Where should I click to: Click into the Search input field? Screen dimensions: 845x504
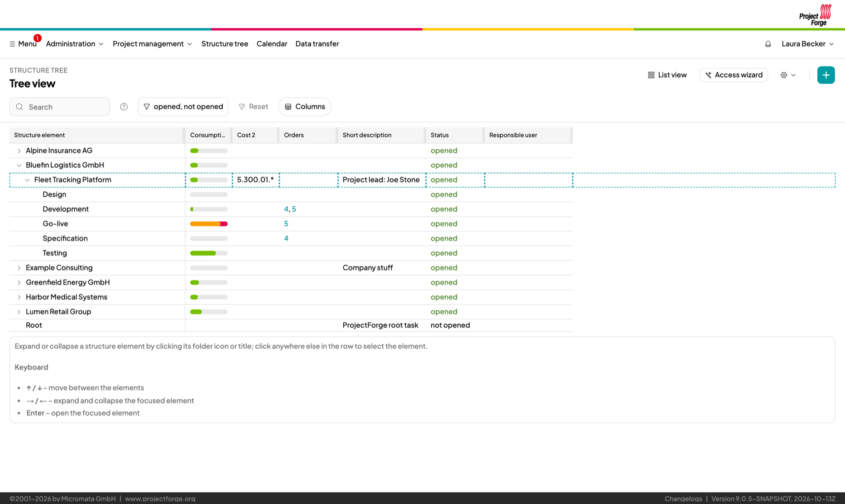[59, 107]
